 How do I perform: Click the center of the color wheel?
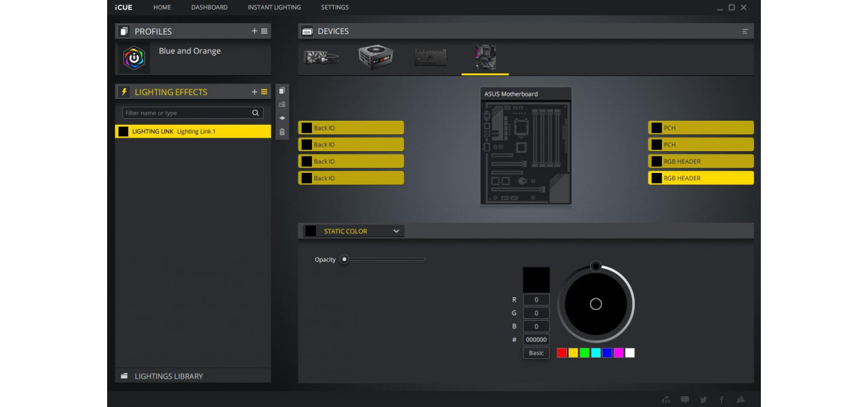point(596,304)
